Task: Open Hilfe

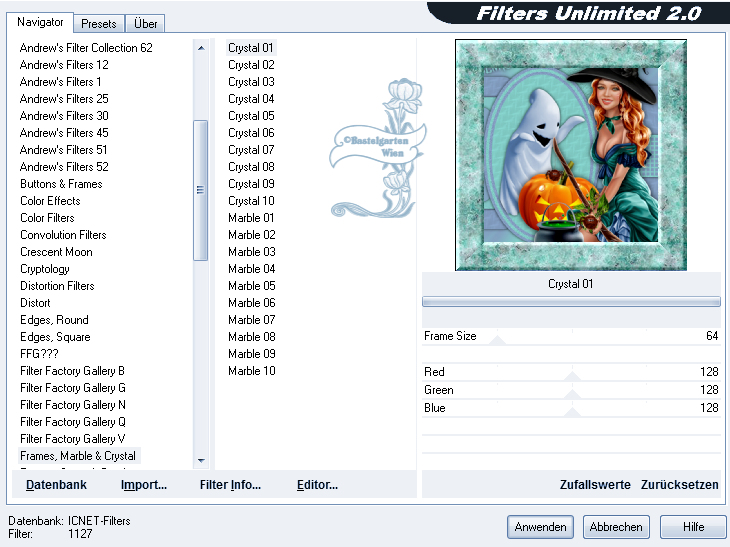Action: coord(693,527)
